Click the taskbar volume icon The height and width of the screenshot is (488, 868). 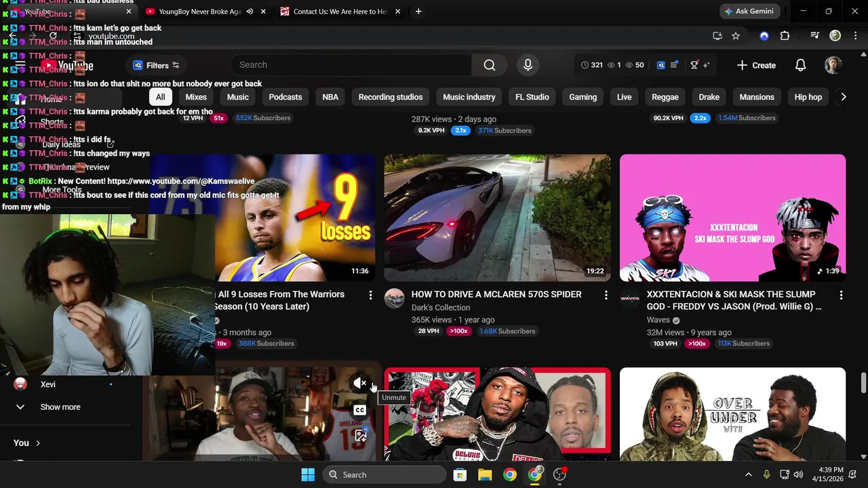(x=799, y=474)
